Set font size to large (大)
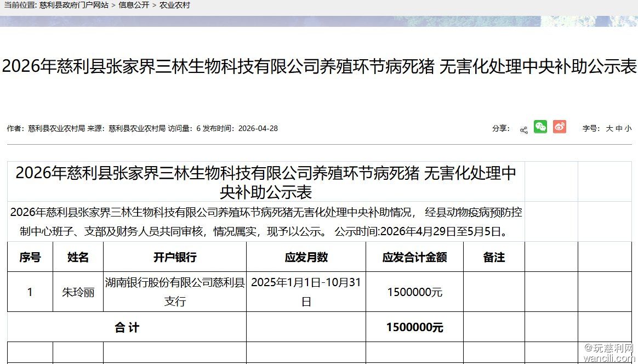Screen dimensions: 638x364 point(609,129)
